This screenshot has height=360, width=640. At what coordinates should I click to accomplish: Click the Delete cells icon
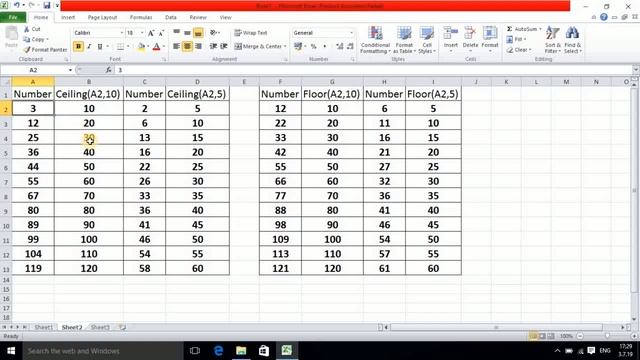470,33
